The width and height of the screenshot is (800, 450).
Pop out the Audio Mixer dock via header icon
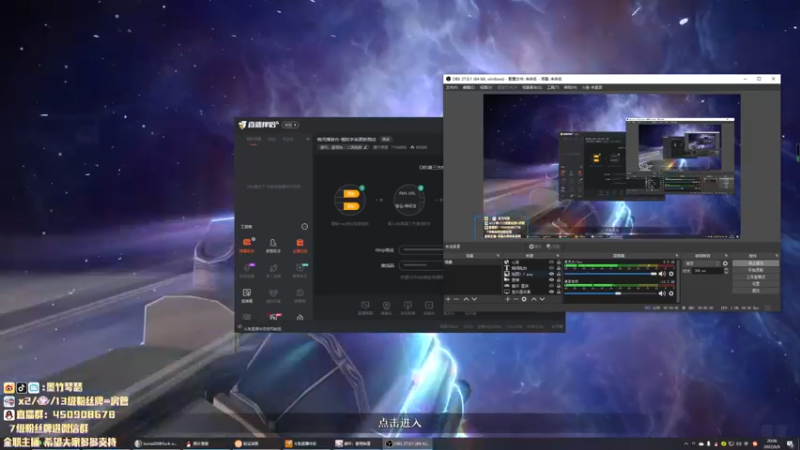[677, 256]
